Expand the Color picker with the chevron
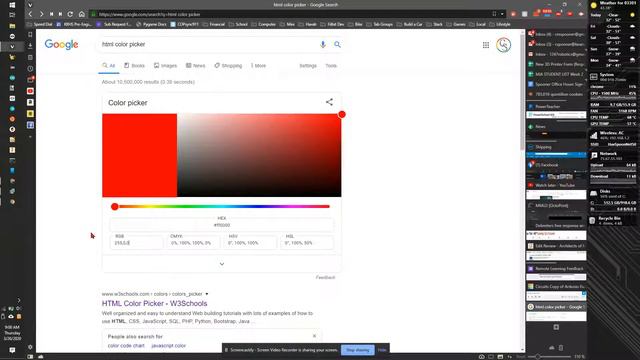 coord(222,264)
